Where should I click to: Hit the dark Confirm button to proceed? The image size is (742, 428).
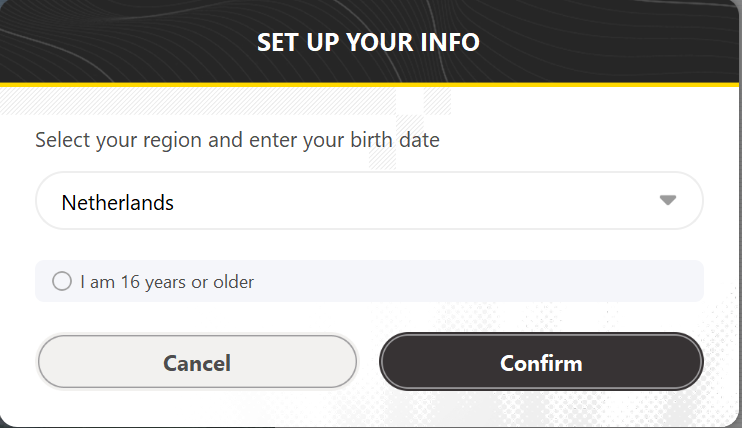[541, 362]
